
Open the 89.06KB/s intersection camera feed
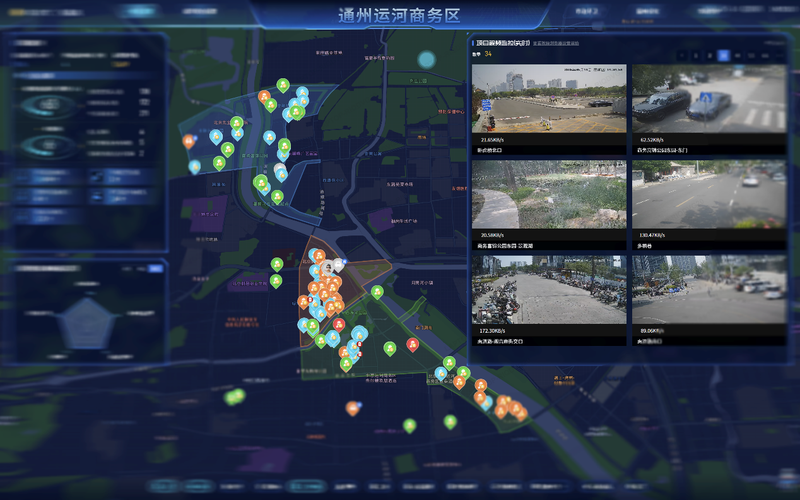coord(709,290)
